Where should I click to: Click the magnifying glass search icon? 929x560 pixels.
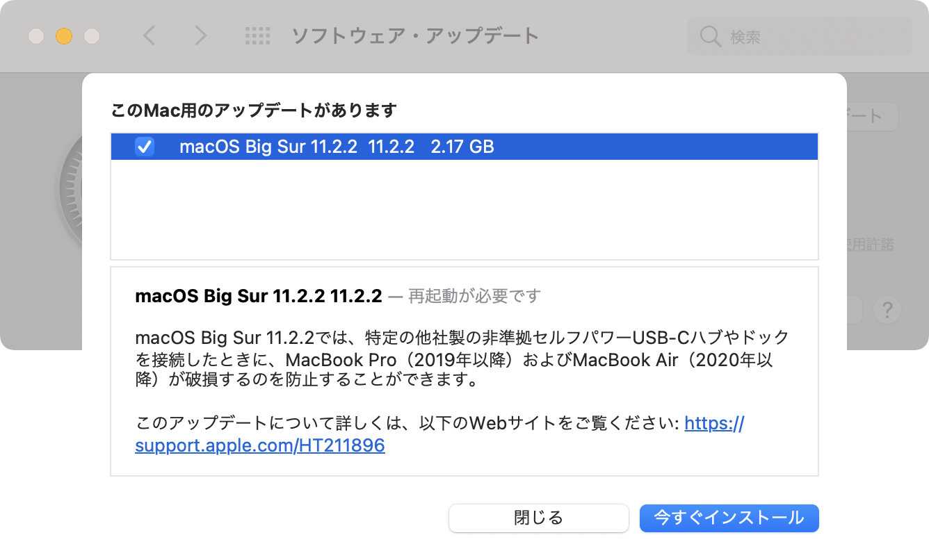(x=710, y=36)
